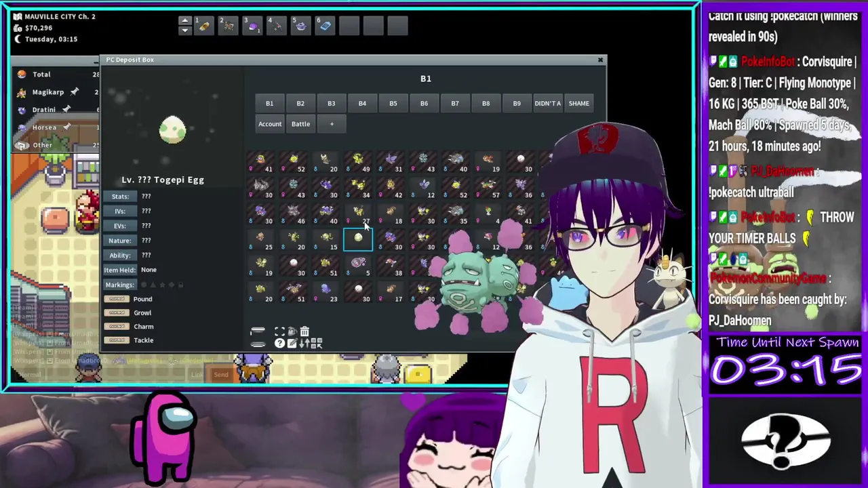Toggle the pin next to Horsea
Image resolution: width=868 pixels, height=488 pixels.
pos(66,127)
